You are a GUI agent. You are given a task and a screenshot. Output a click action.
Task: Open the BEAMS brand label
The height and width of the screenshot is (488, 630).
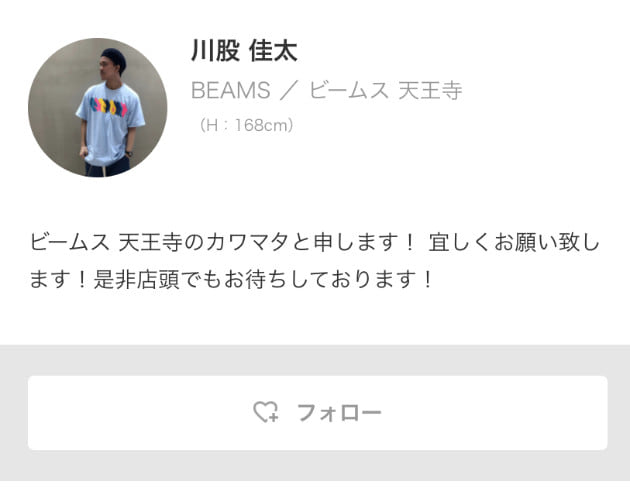(231, 90)
